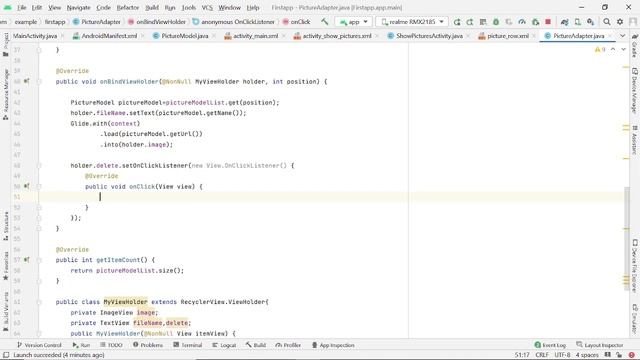Show hidden editor tabs chevron dropdown
This screenshot has height=360, width=640.
click(622, 36)
